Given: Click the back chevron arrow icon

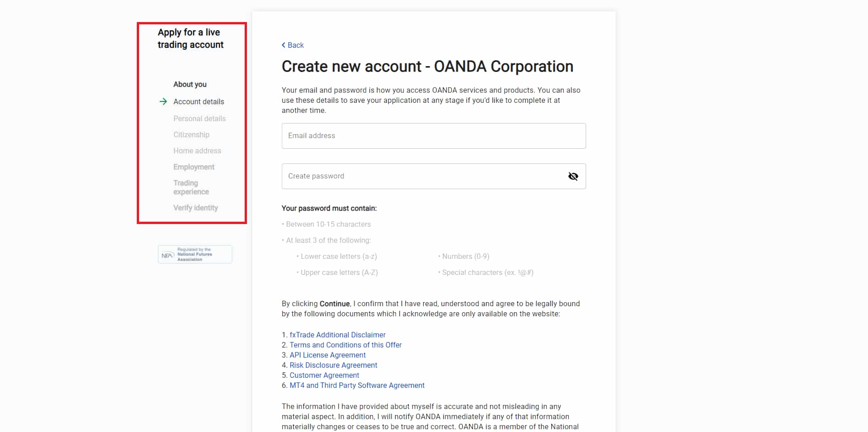Looking at the screenshot, I should (x=283, y=45).
